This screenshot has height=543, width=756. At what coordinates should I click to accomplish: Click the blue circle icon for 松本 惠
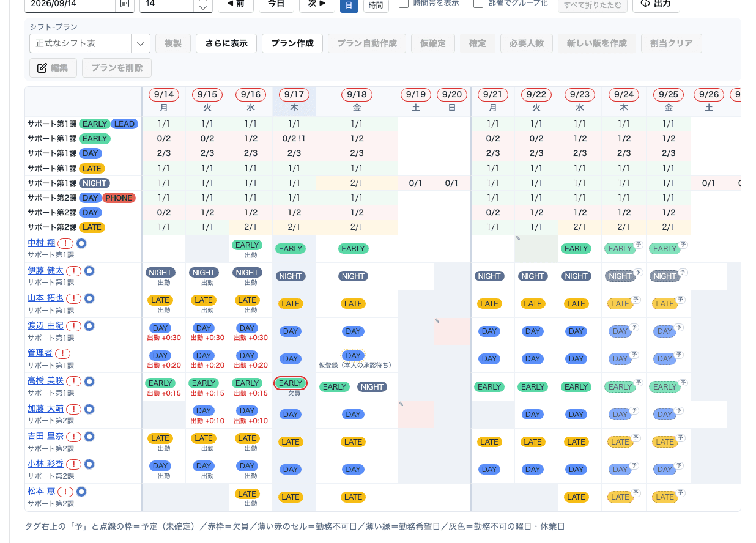tap(81, 492)
